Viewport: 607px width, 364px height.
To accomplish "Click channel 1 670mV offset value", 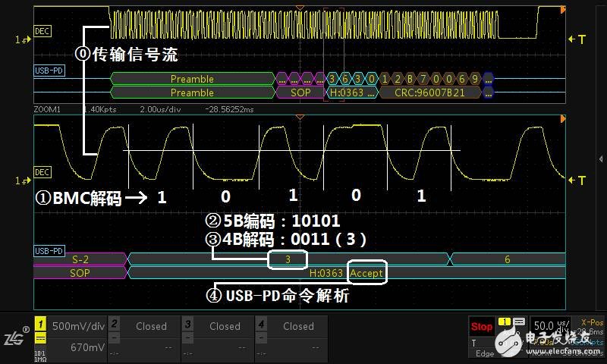I will pos(87,347).
